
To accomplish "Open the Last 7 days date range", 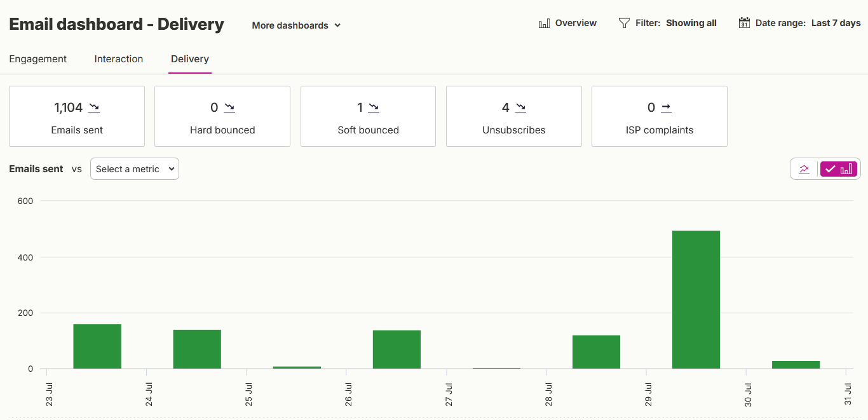I will coord(836,23).
